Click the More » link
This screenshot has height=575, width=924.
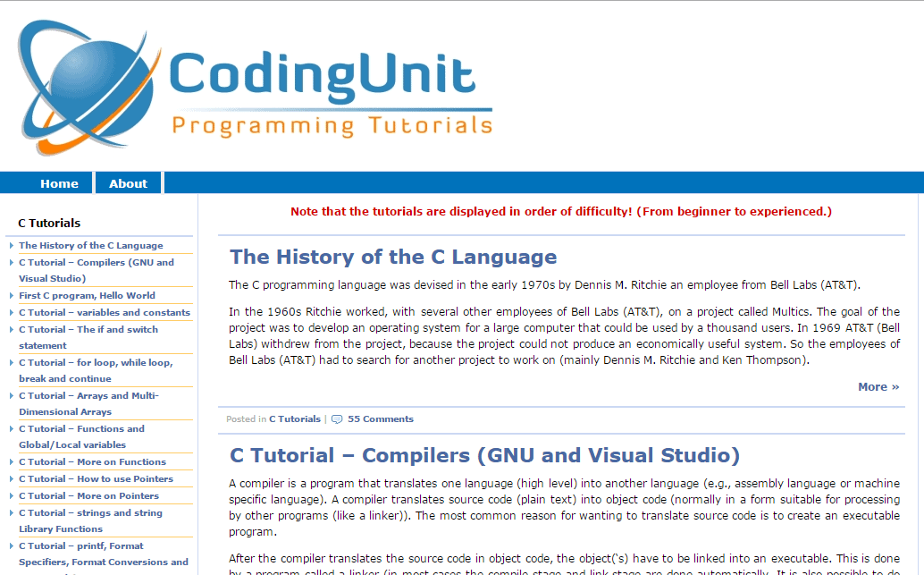tap(878, 387)
